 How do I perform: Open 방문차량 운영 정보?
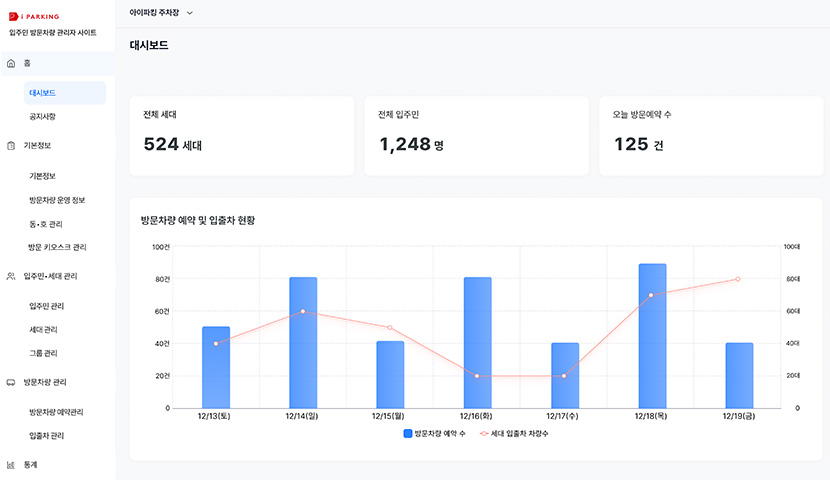57,200
